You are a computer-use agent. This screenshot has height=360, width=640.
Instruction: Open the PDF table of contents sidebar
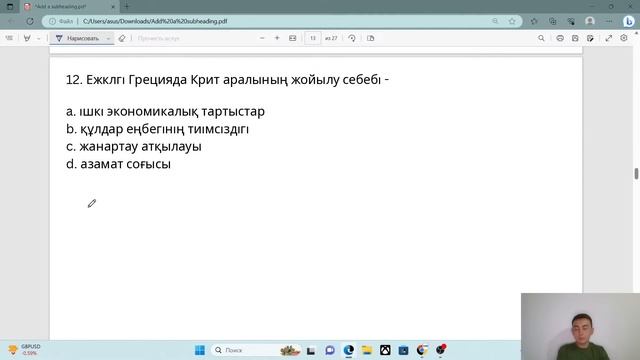coord(9,38)
